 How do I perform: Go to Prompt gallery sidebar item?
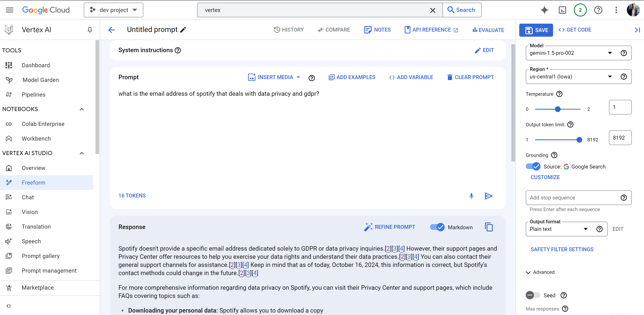coord(41,256)
